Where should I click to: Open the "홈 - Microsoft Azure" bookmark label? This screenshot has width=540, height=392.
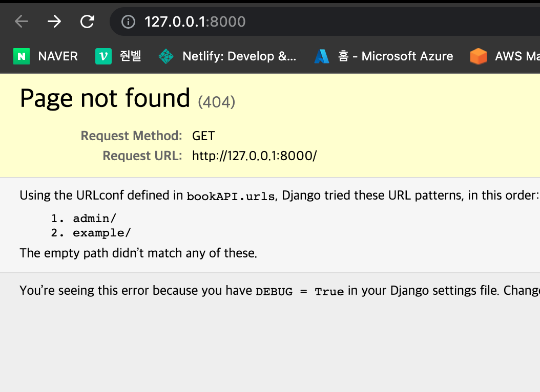pyautogui.click(x=396, y=56)
